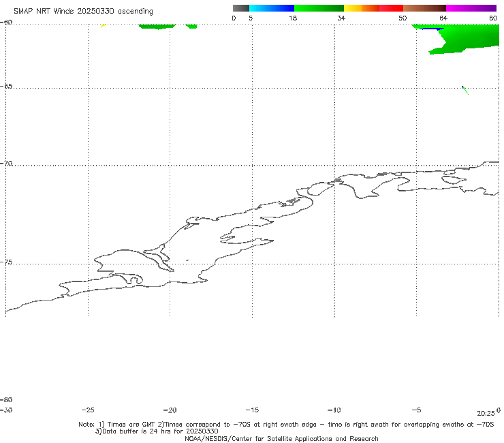Click the small blue wind strip near -4 longitude
Viewport: 504px width, 443px height.
tap(432, 29)
